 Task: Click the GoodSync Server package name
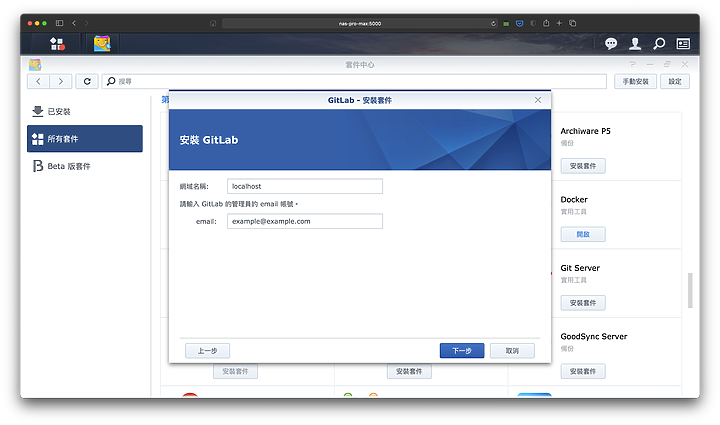coord(594,336)
